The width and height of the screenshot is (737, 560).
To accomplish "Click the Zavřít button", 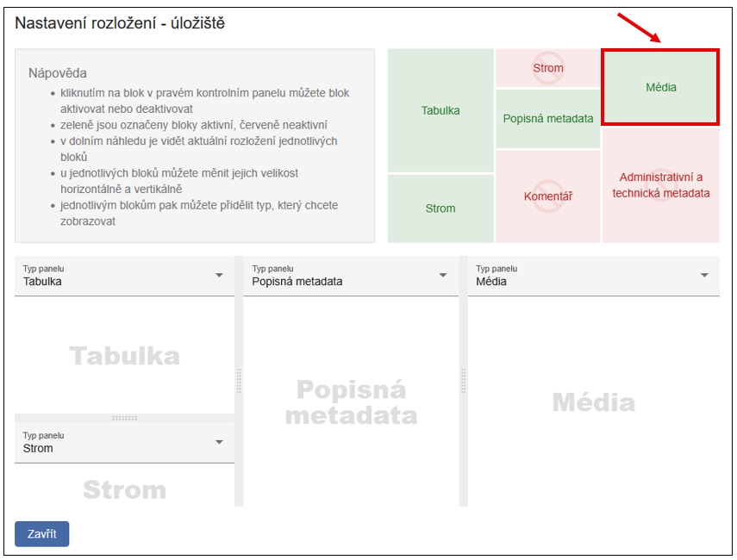I will [41, 534].
